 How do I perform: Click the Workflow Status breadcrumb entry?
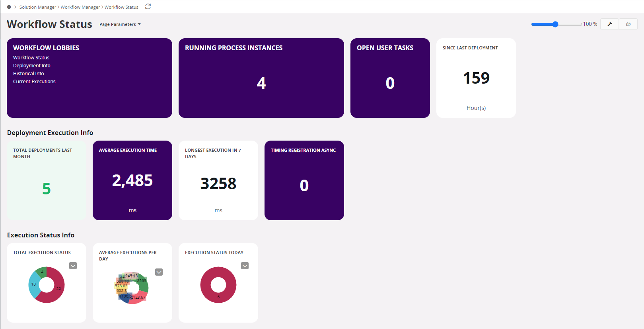coord(121,7)
